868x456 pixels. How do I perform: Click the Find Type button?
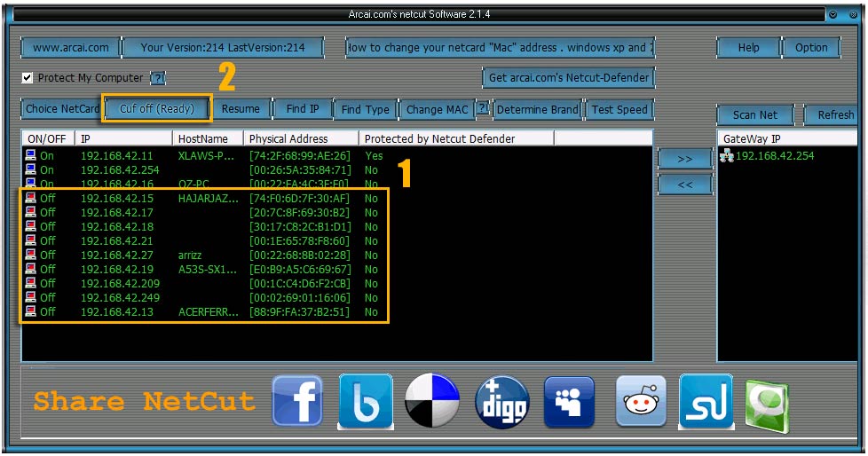pos(366,110)
